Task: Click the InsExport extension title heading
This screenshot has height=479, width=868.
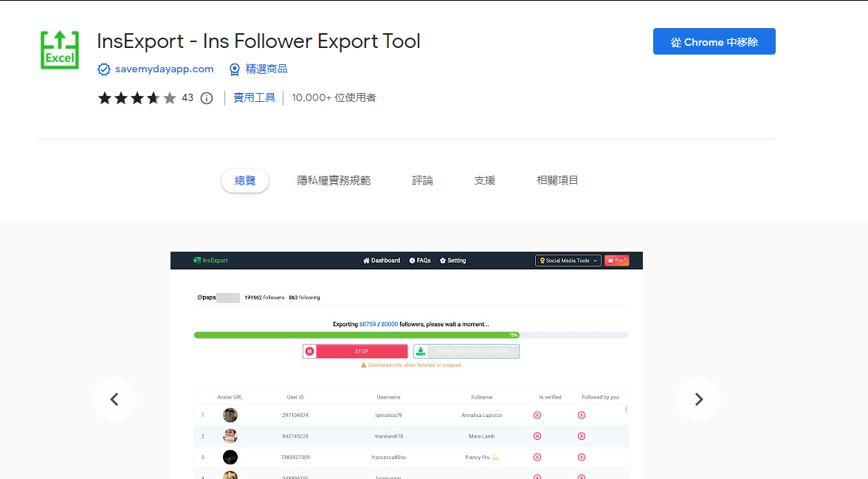Action: [258, 41]
